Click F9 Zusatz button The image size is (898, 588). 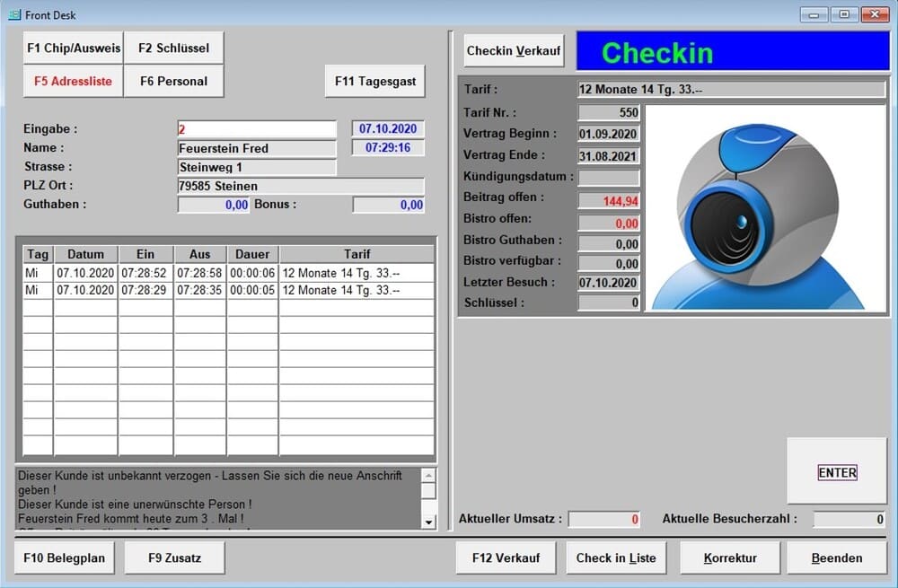click(174, 557)
